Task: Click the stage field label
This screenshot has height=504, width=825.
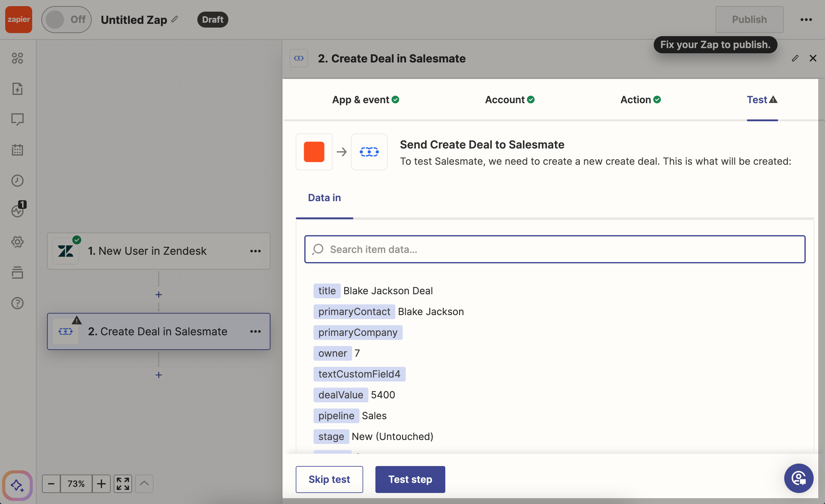Action: pyautogui.click(x=331, y=436)
